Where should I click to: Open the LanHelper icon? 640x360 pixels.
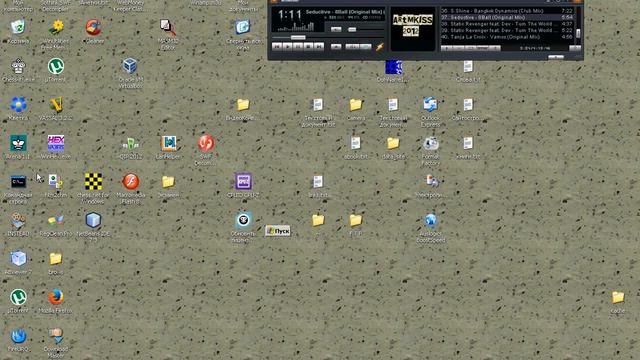168,143
